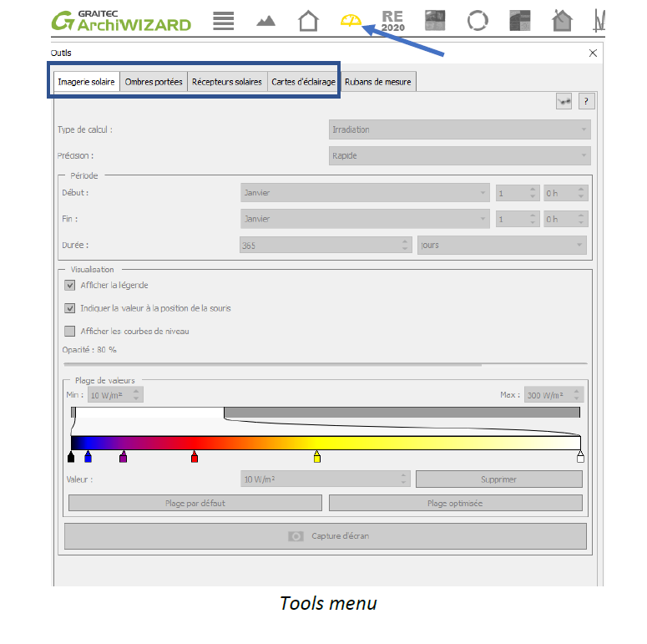Click the circular ring icon in toolbar
The height and width of the screenshot is (644, 647).
[x=478, y=21]
